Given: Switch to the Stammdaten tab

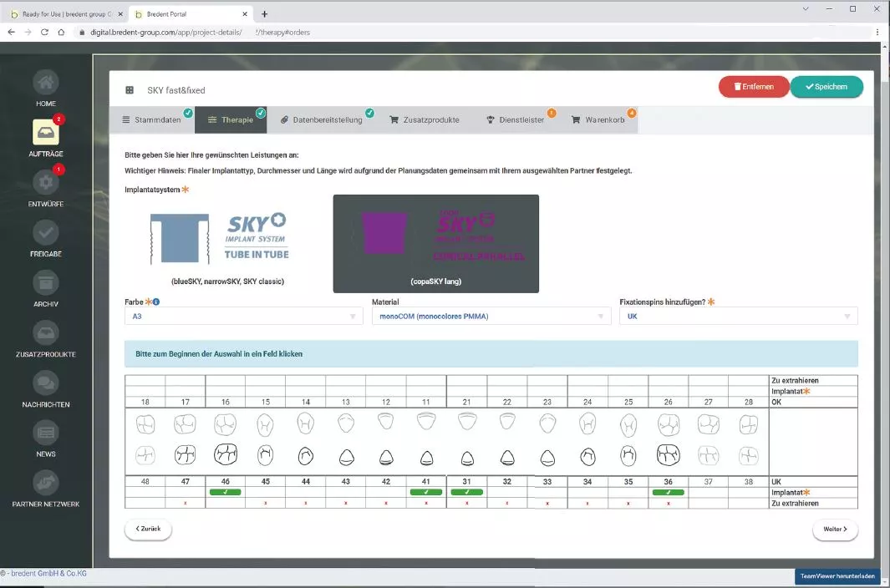Looking at the screenshot, I should pyautogui.click(x=152, y=120).
